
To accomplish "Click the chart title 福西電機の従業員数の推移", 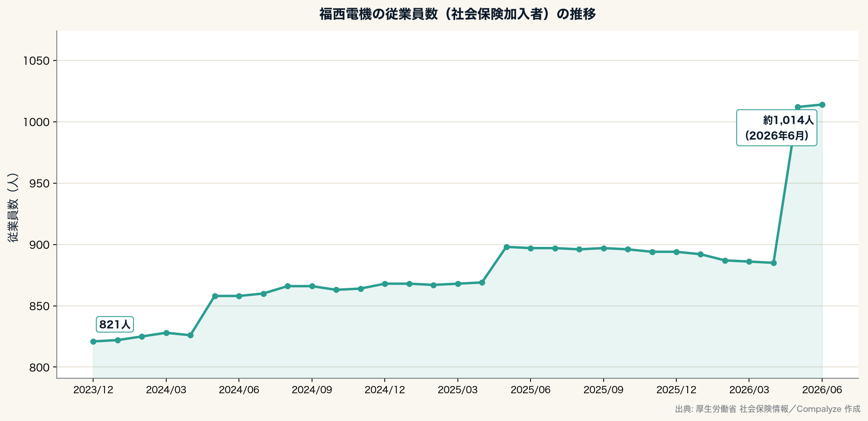I will (457, 14).
